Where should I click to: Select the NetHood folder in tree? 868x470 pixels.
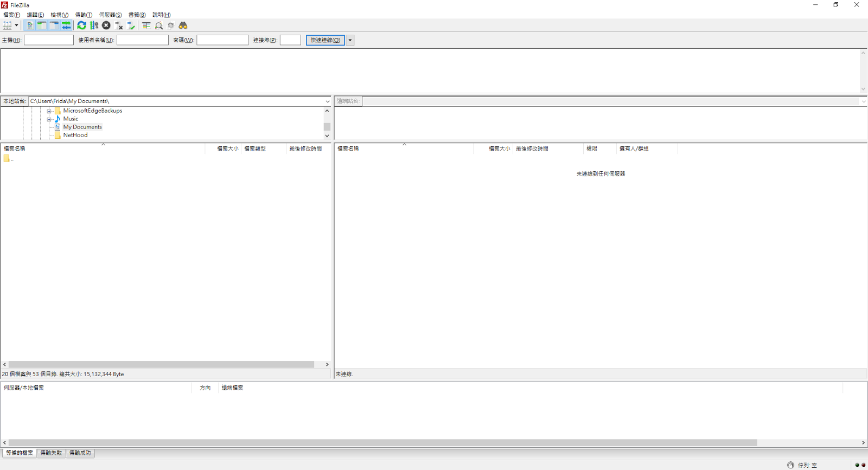(x=75, y=135)
